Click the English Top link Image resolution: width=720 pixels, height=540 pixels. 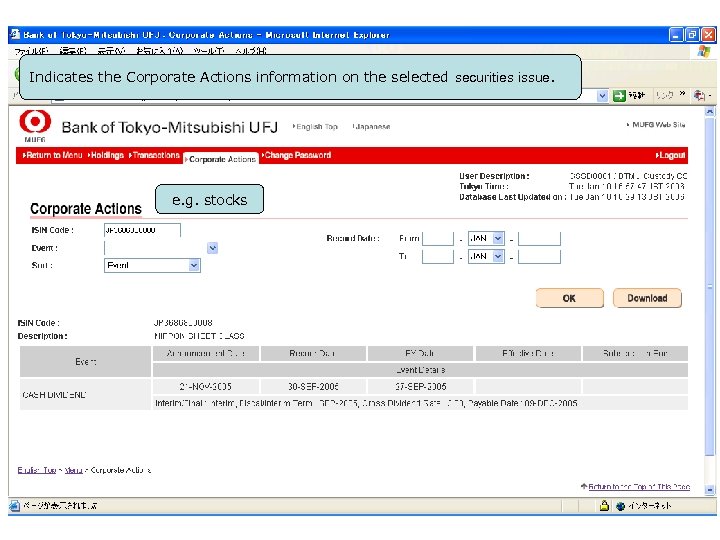[x=315, y=126]
